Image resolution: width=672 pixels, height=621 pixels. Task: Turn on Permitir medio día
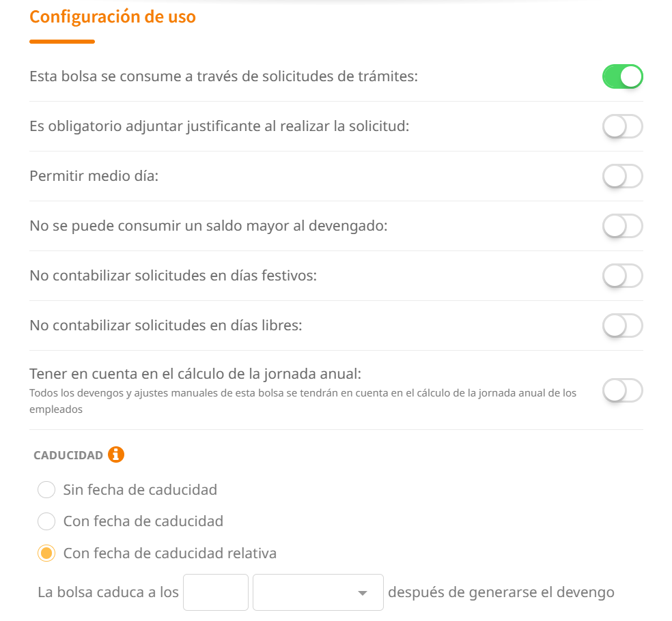622,176
